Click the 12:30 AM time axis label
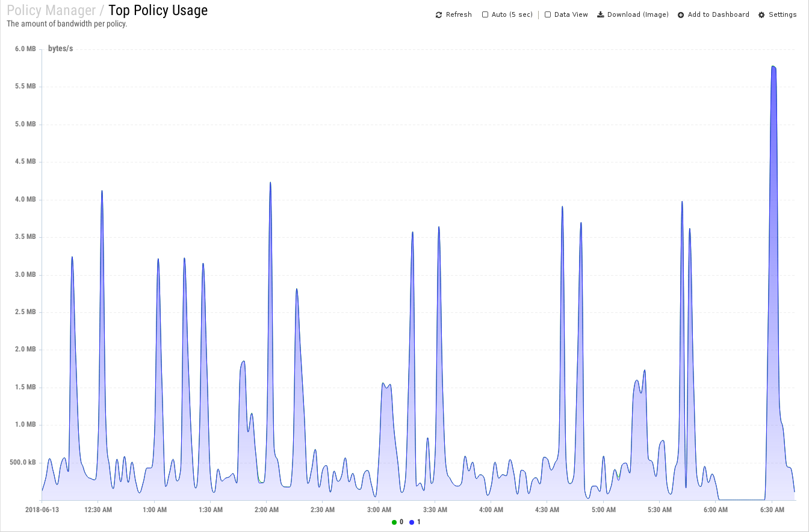The image size is (809, 532). [98, 510]
